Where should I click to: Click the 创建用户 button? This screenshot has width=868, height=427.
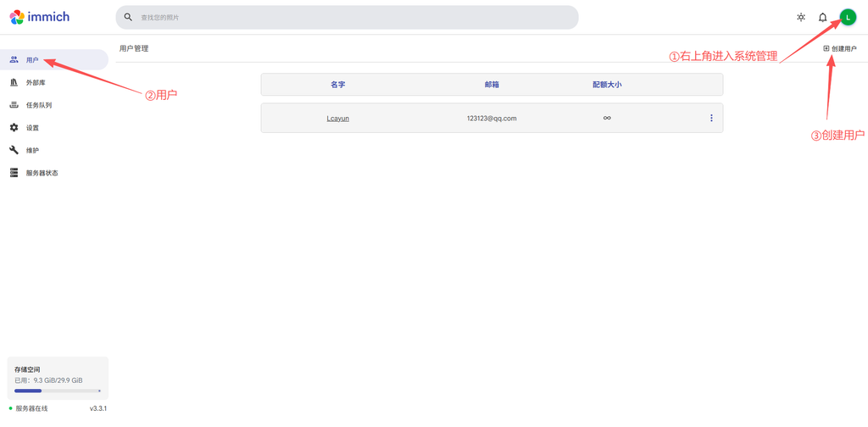click(840, 48)
